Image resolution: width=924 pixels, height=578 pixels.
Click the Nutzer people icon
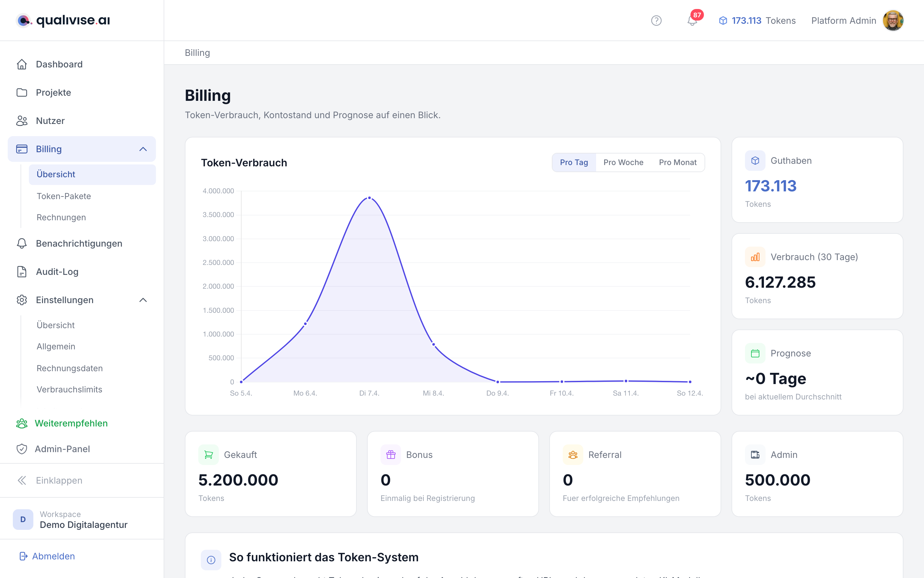(x=22, y=121)
